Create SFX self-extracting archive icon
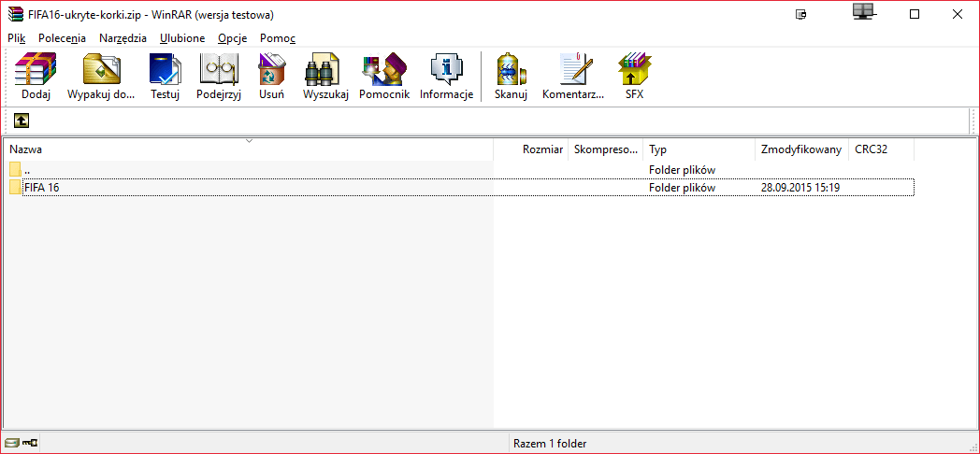This screenshot has height=454, width=980. tap(634, 77)
